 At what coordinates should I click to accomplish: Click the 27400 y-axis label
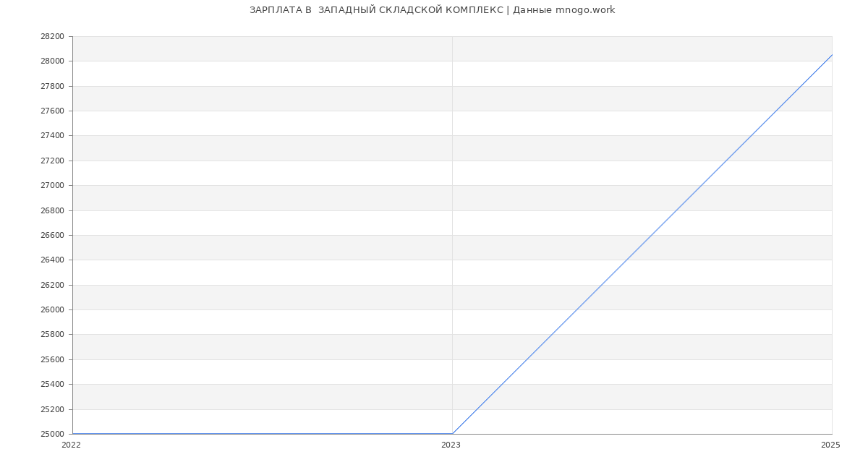[x=52, y=136]
